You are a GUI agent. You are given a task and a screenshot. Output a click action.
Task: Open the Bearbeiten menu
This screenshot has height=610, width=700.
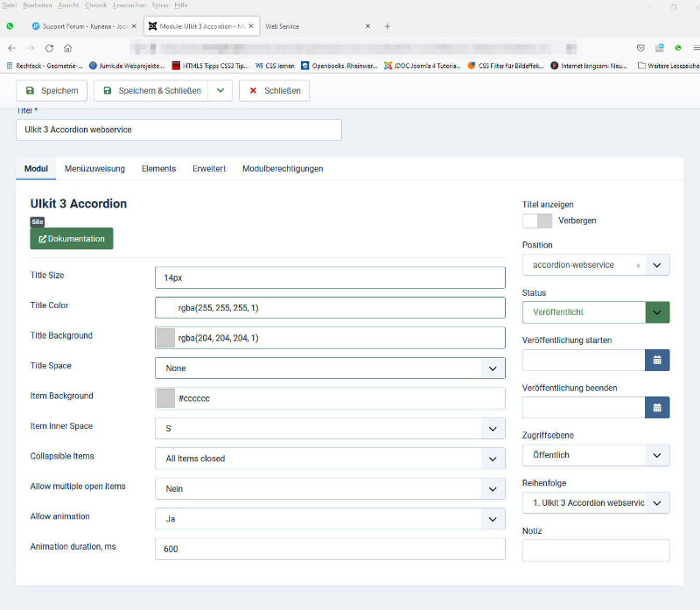click(38, 5)
